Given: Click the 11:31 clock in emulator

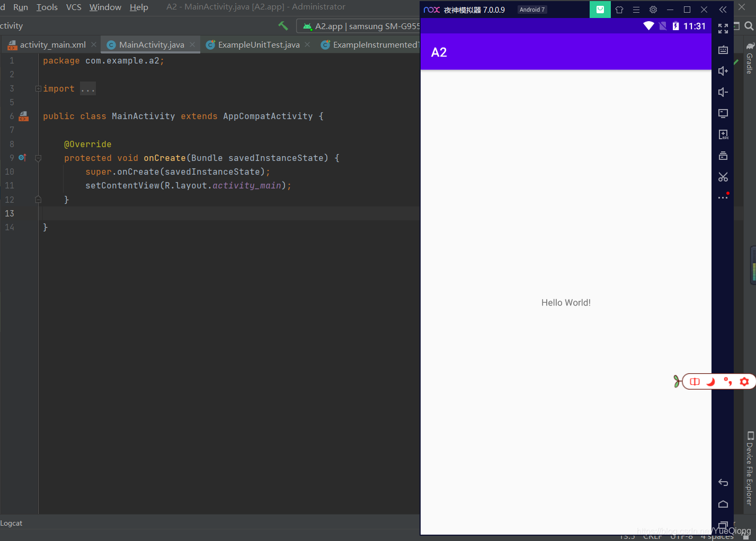Looking at the screenshot, I should click(x=694, y=26).
